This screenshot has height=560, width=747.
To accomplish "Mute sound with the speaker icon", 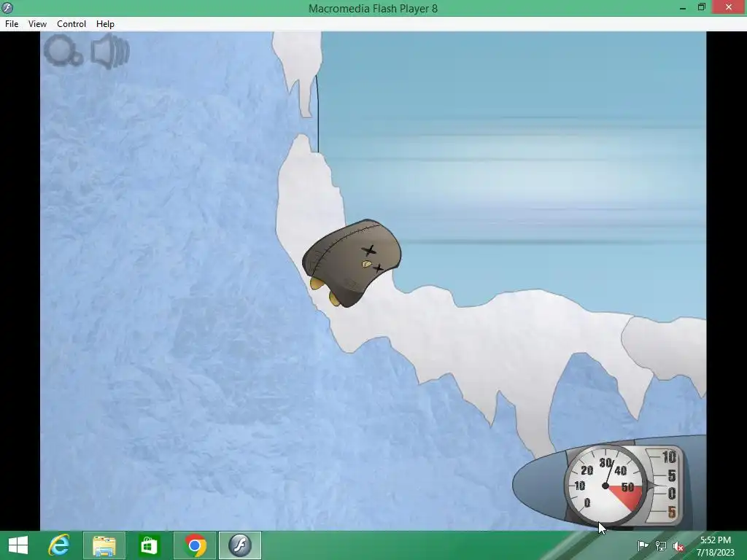I will [x=110, y=51].
